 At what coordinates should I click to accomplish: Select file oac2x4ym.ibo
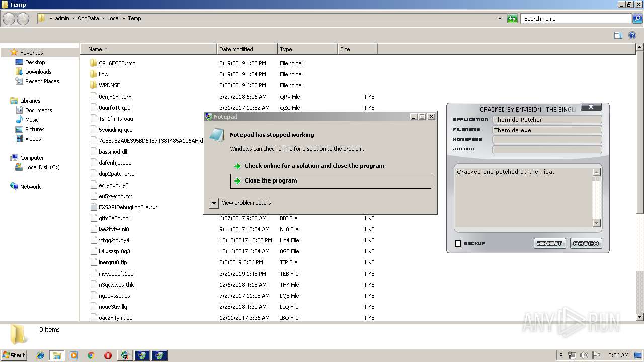coord(116,318)
